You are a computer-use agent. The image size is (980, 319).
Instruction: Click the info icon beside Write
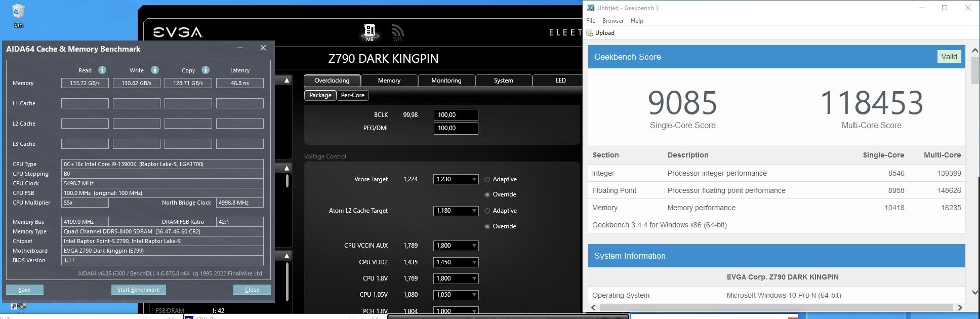[155, 70]
